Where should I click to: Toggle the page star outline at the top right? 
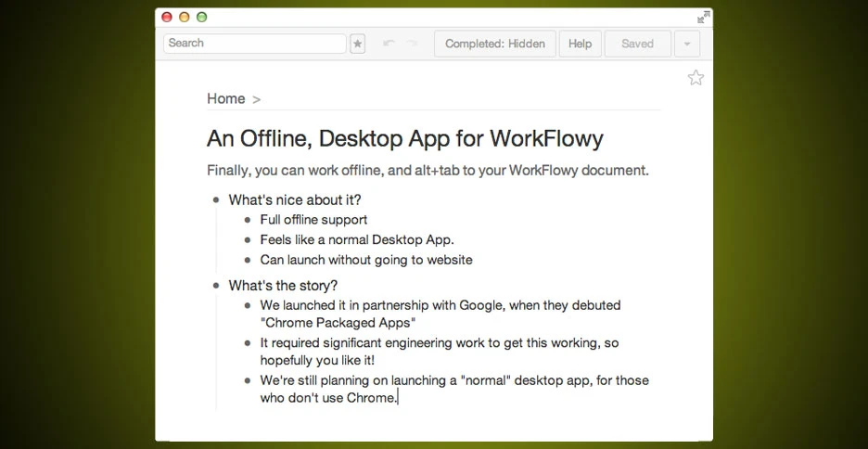coord(696,78)
